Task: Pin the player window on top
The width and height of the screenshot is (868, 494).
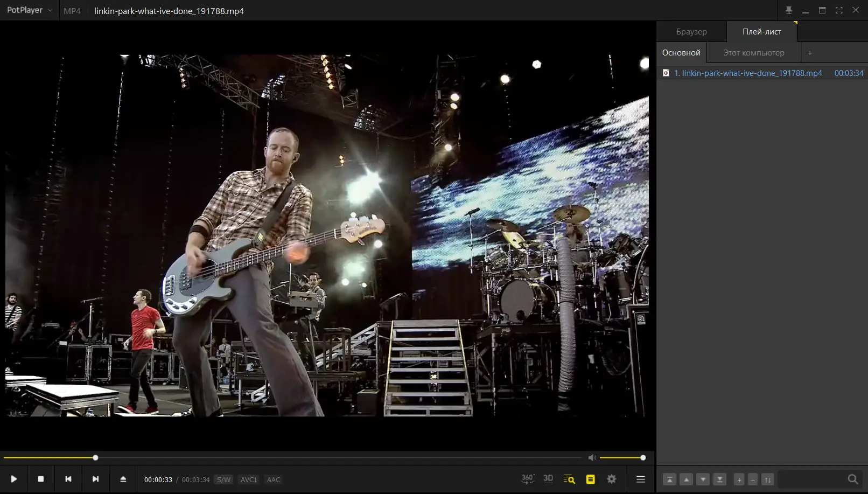Action: click(x=789, y=10)
